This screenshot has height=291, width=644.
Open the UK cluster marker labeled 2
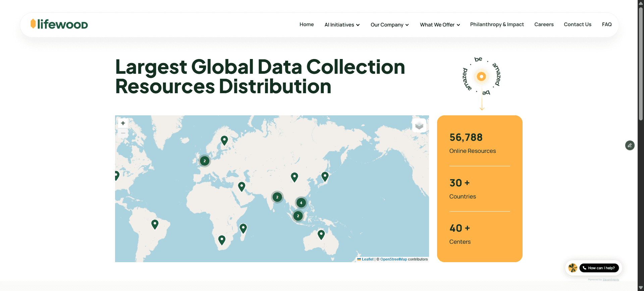pos(205,161)
